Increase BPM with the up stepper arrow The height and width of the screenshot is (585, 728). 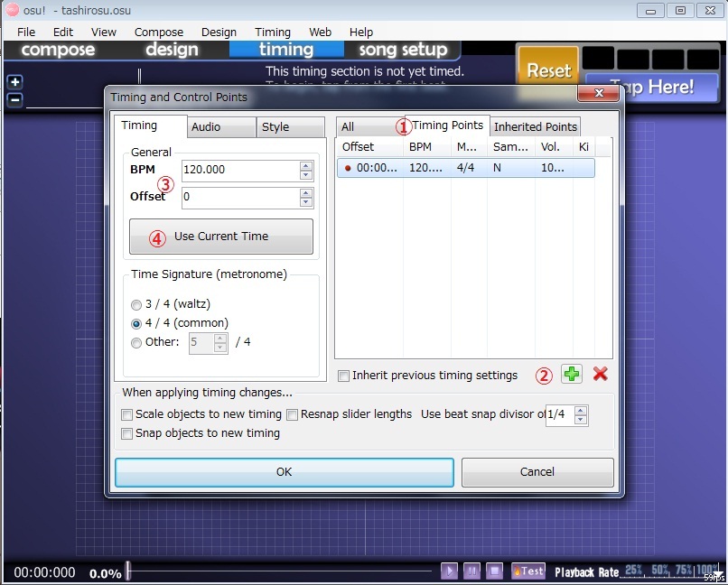point(306,166)
